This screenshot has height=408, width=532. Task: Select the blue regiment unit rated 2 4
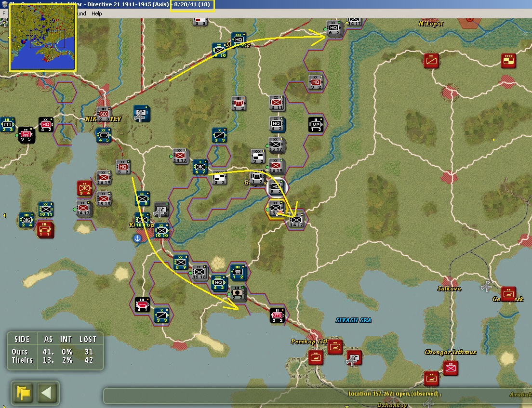(26, 220)
